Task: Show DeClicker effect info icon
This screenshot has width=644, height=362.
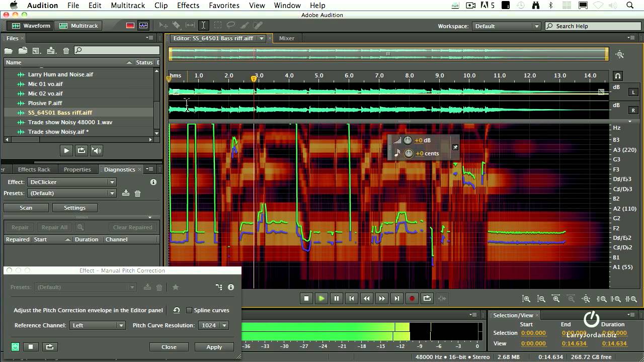Action: 153,182
